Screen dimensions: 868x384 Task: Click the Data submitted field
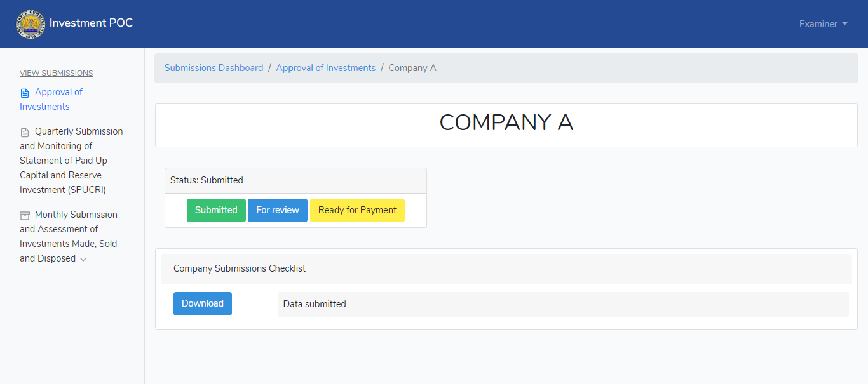(x=563, y=304)
